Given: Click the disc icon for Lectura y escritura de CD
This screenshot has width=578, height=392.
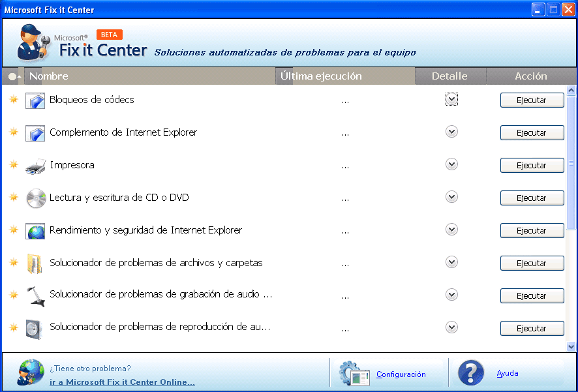Looking at the screenshot, I should pos(36,198).
